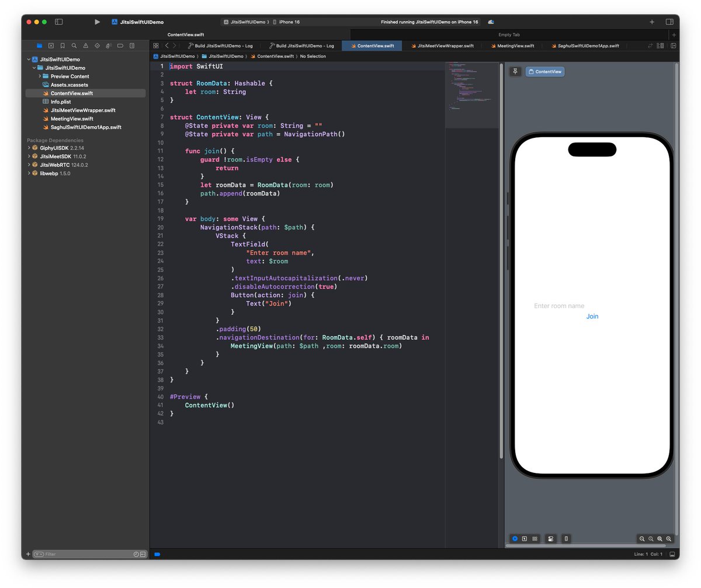Screen dimensions: 701x588
Task: Open the Bookmark navigator icon
Action: coord(63,46)
